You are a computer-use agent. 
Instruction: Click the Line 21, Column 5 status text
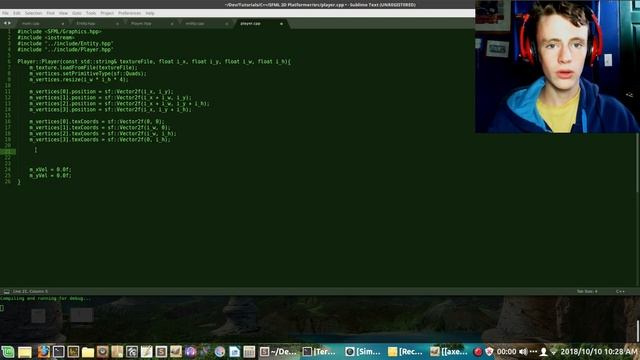[30, 291]
